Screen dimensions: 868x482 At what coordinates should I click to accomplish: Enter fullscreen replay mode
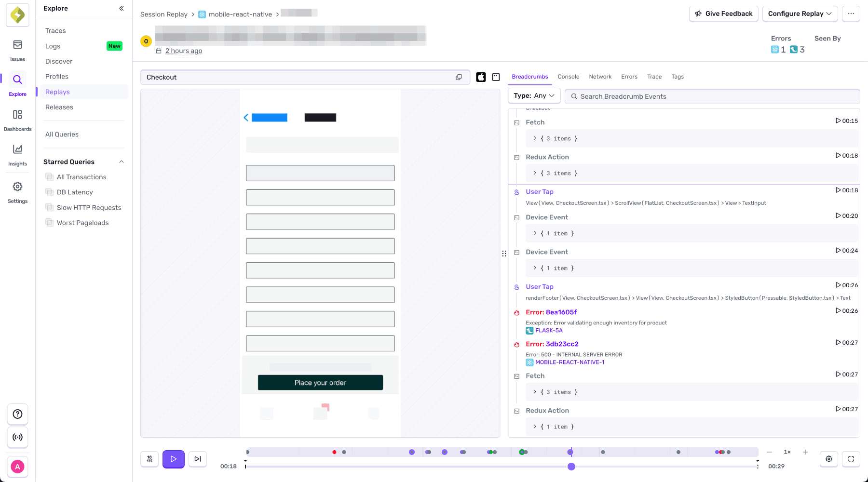(x=851, y=459)
